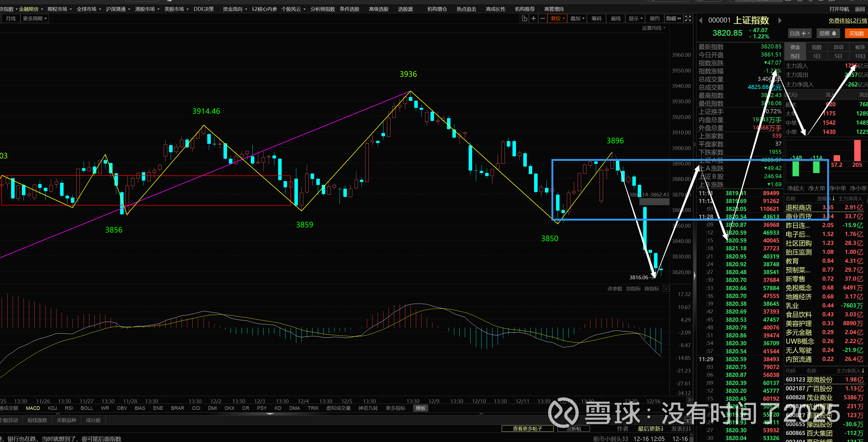Open the 复权 dropdown
This screenshot has height=442, width=868.
coord(558,18)
